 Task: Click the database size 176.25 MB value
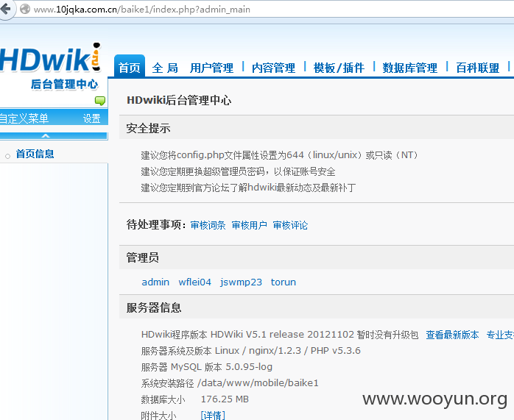(x=225, y=399)
